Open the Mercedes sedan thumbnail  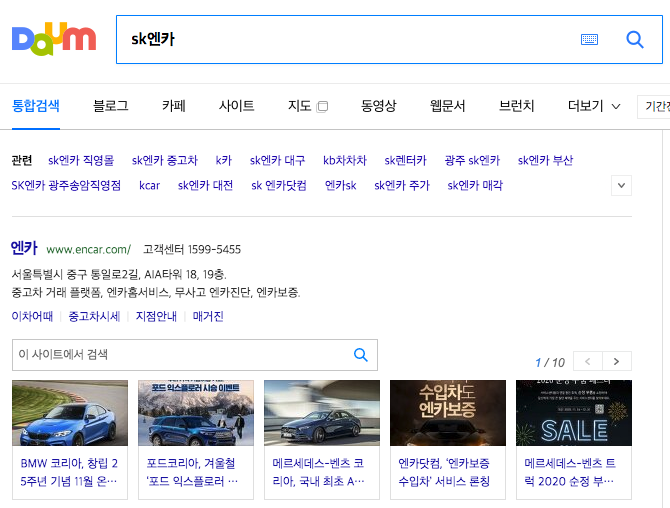point(322,413)
